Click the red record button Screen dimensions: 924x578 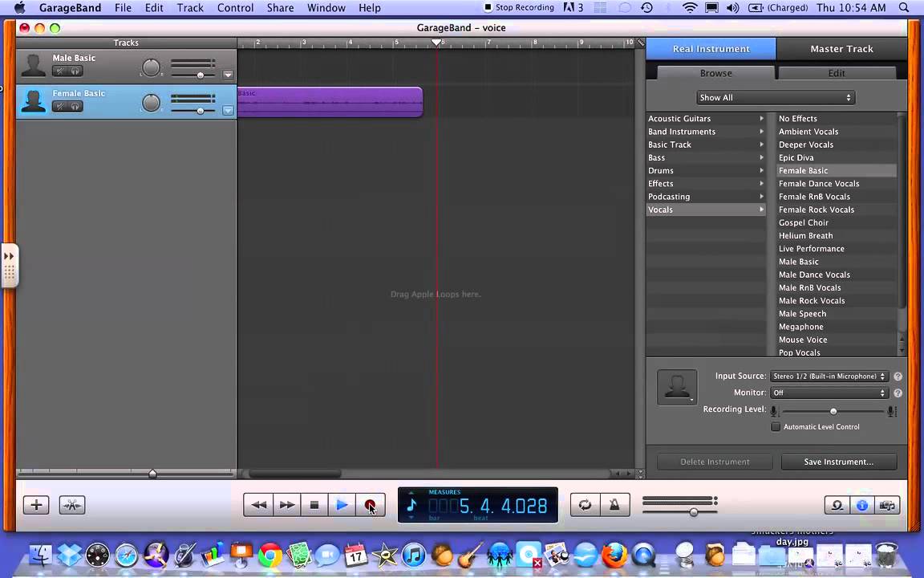click(370, 505)
